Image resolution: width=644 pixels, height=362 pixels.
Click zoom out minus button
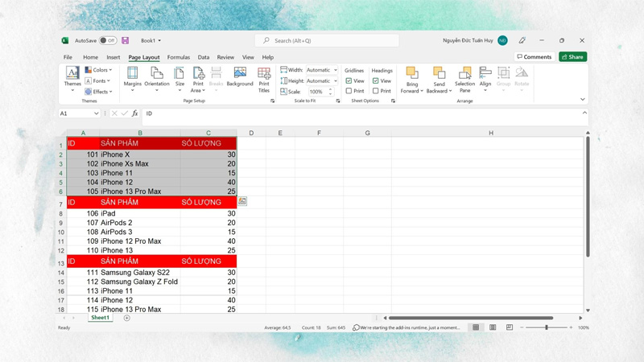point(522,327)
